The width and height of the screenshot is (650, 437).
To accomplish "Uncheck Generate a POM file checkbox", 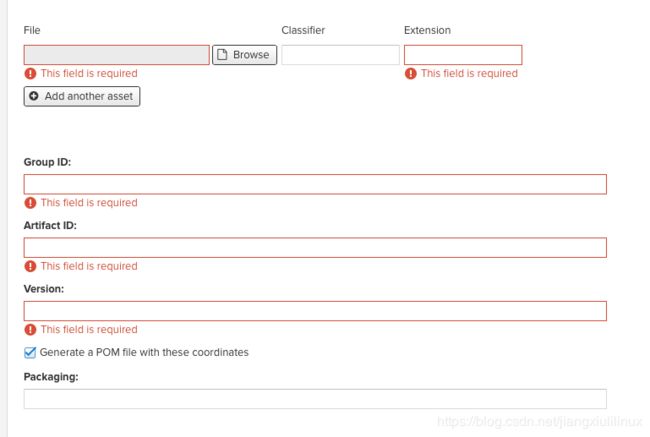I will [x=30, y=352].
